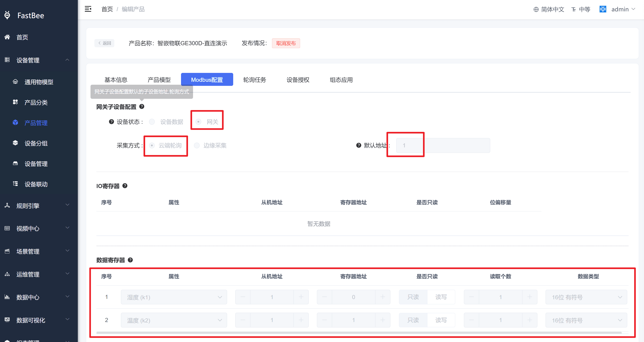Click the 设备联动 sidebar icon
The height and width of the screenshot is (342, 644).
(15, 184)
